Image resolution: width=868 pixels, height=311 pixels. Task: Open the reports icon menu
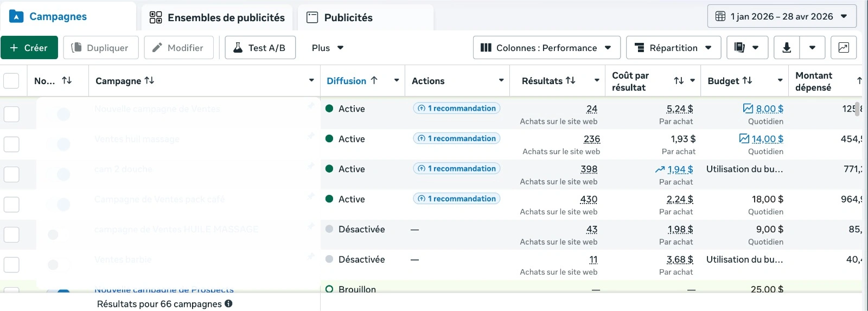tap(747, 48)
